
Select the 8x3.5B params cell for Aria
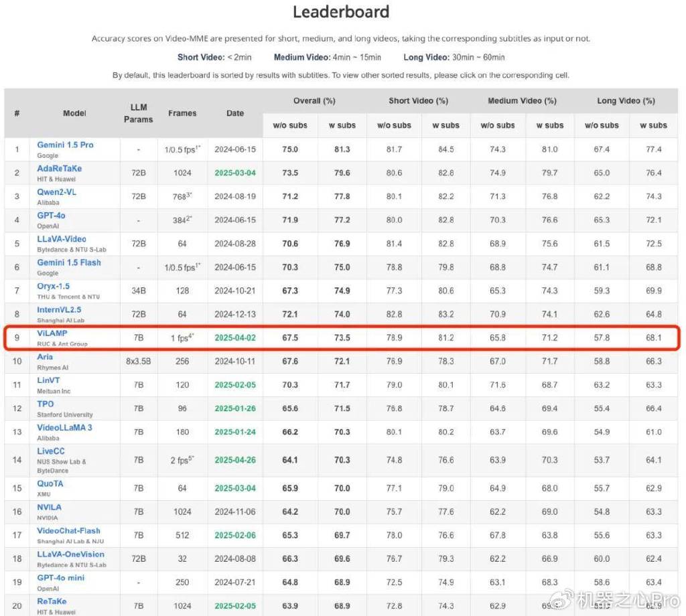(x=138, y=362)
